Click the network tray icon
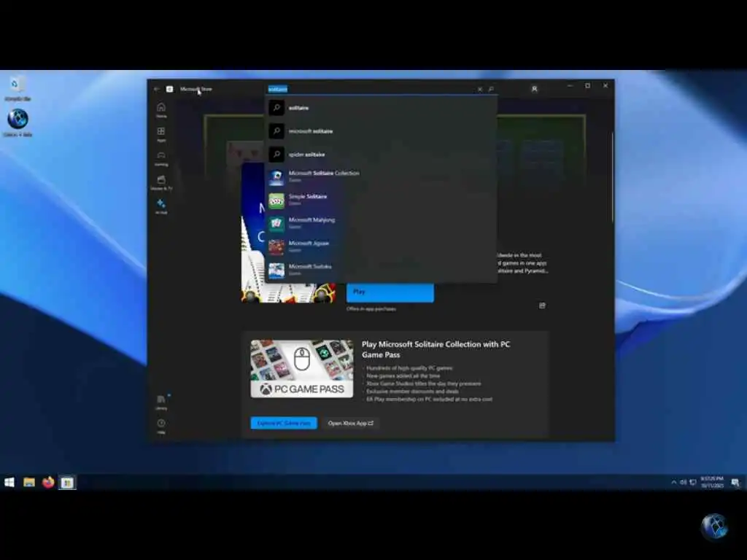This screenshot has height=560, width=747. (693, 483)
